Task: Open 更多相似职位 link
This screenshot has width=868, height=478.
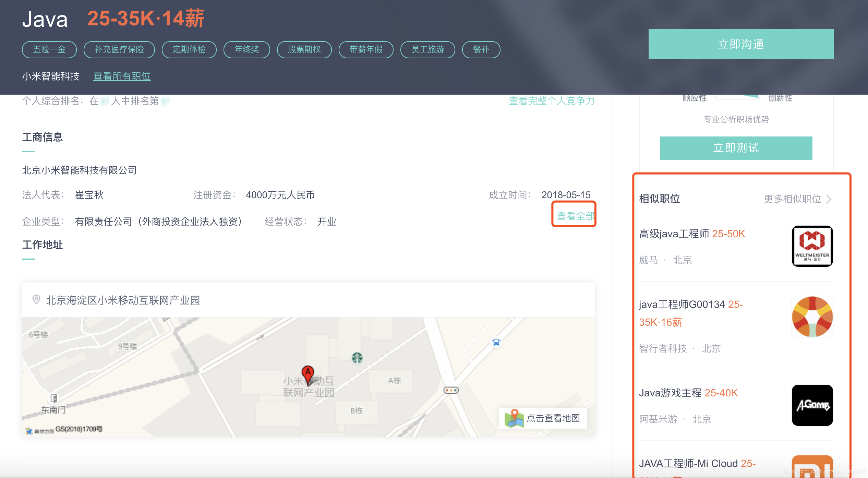Action: tap(793, 199)
